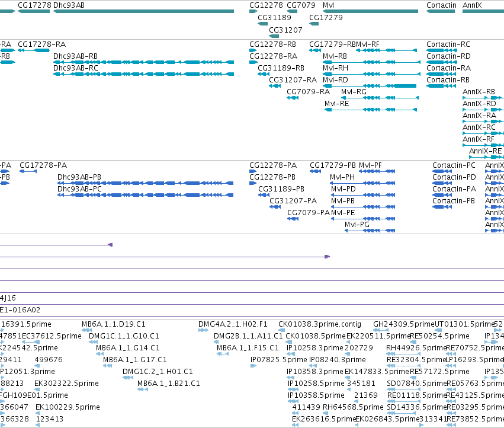
Task: Open the Mvl-PE protein label
Action: [343, 213]
